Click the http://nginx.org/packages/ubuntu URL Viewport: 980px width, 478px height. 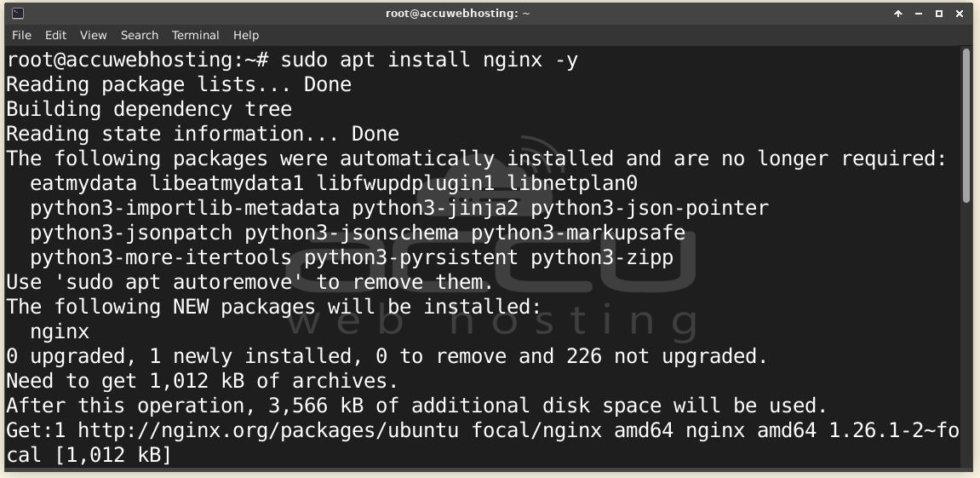(268, 430)
